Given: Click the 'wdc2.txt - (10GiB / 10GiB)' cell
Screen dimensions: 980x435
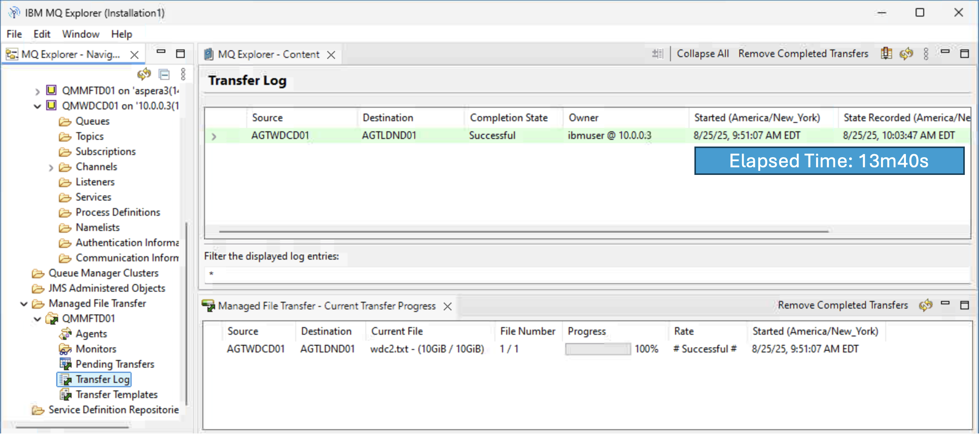Looking at the screenshot, I should [x=427, y=349].
